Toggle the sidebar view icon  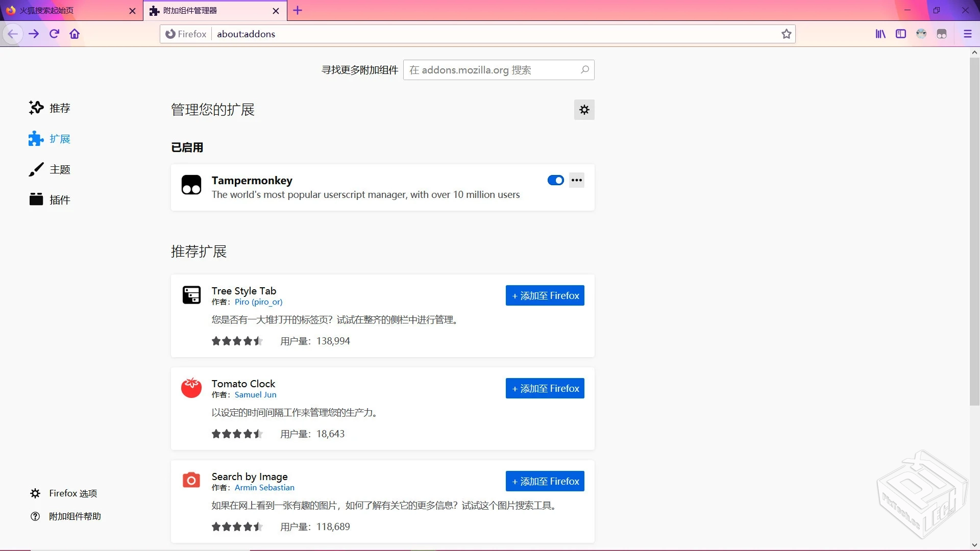point(901,34)
